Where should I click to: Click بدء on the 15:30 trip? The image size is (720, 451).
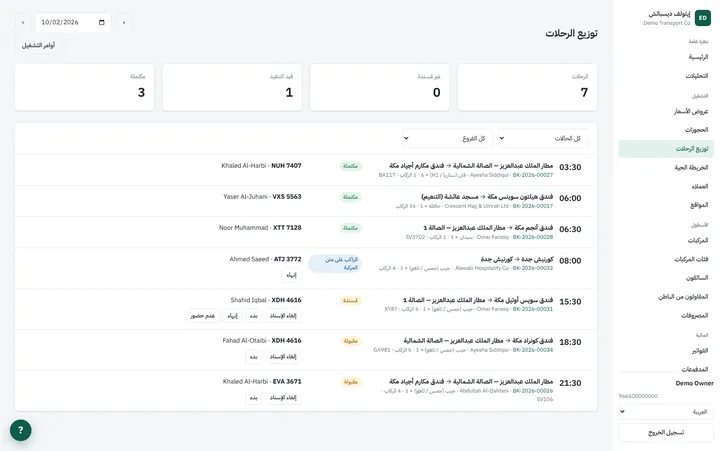point(253,316)
